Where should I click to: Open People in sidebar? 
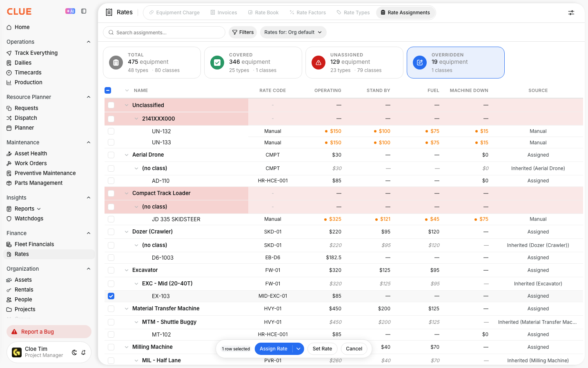[23, 299]
